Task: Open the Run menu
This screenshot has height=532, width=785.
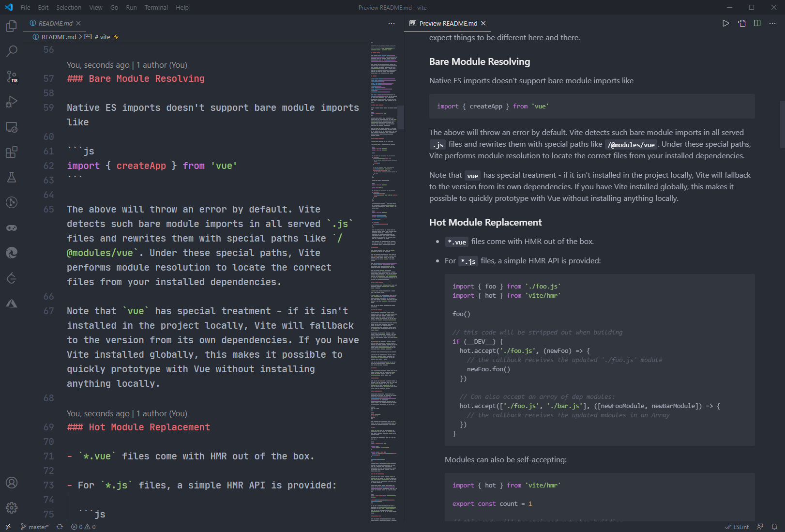Action: (131, 7)
